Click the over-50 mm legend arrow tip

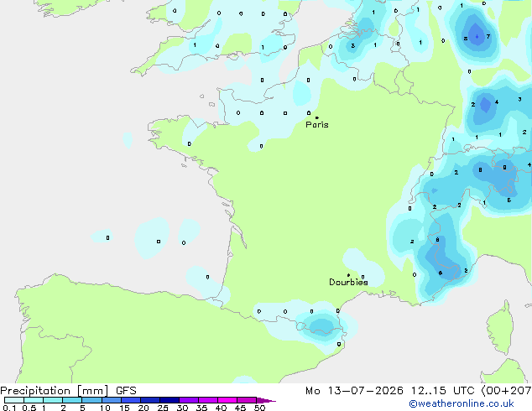266,400
